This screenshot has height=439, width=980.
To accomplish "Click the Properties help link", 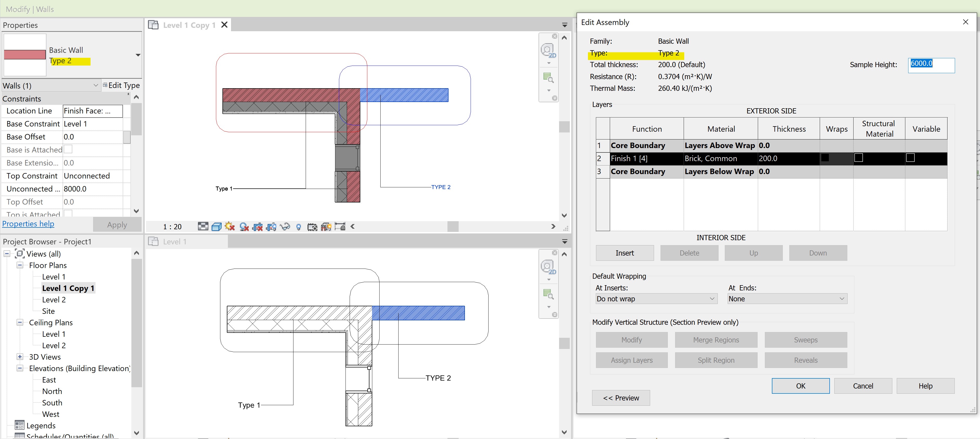I will tap(28, 224).
